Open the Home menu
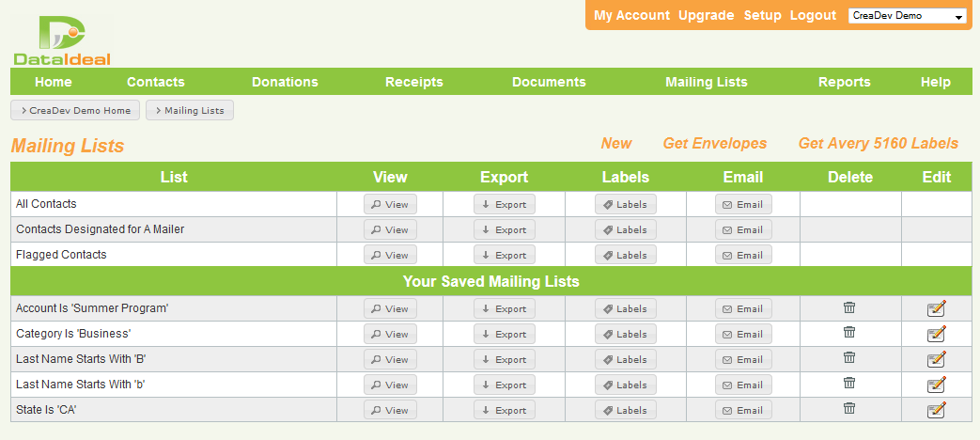This screenshot has width=980, height=440. pyautogui.click(x=54, y=82)
